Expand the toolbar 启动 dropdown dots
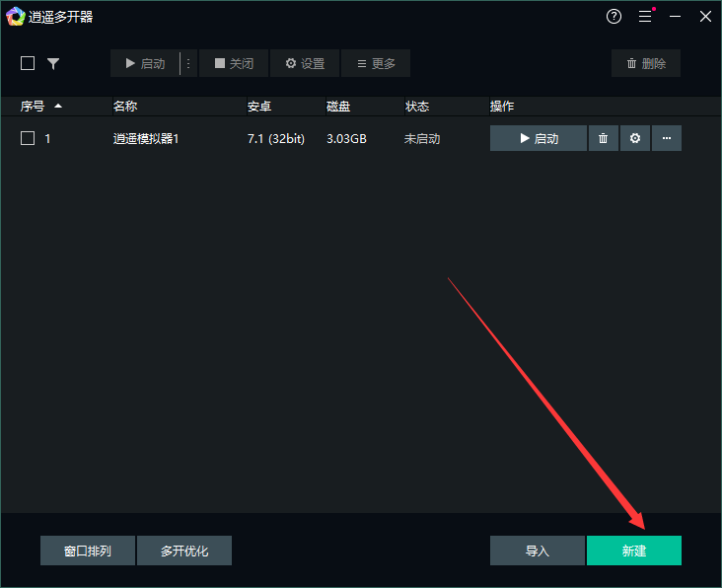 188,63
